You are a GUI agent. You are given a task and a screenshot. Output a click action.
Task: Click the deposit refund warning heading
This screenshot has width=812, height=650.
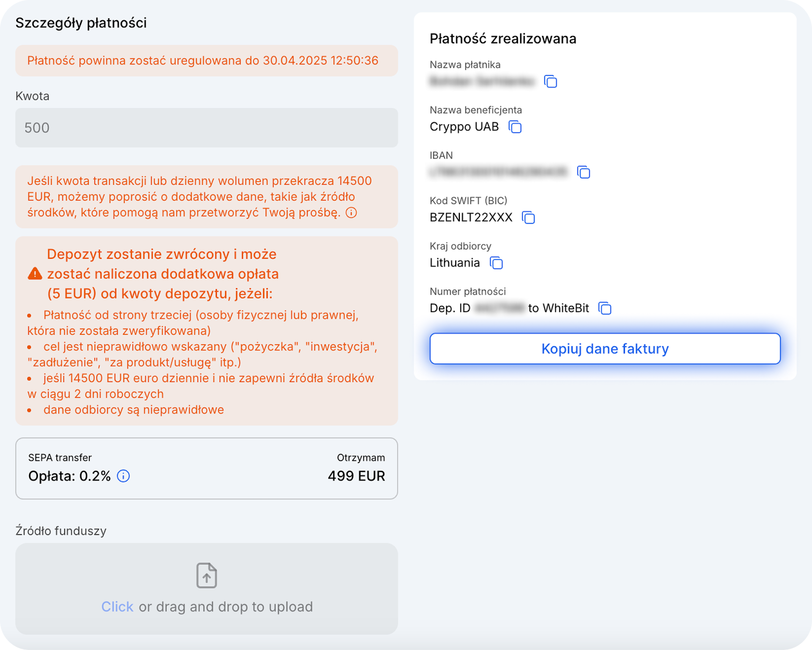pyautogui.click(x=162, y=274)
